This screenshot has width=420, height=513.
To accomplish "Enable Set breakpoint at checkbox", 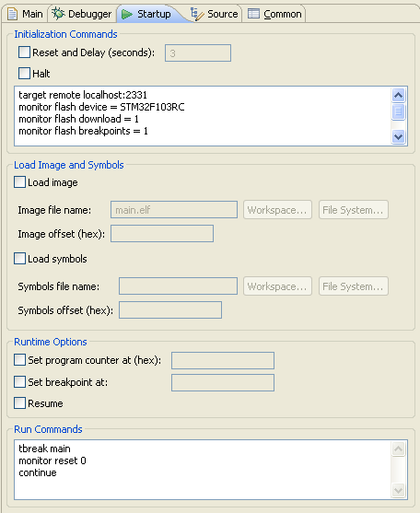I will tap(19, 382).
